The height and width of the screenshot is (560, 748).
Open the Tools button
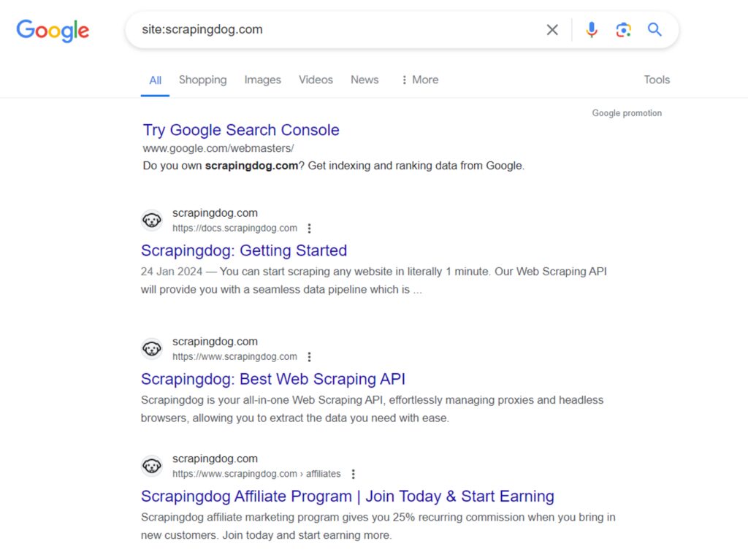[x=657, y=80]
